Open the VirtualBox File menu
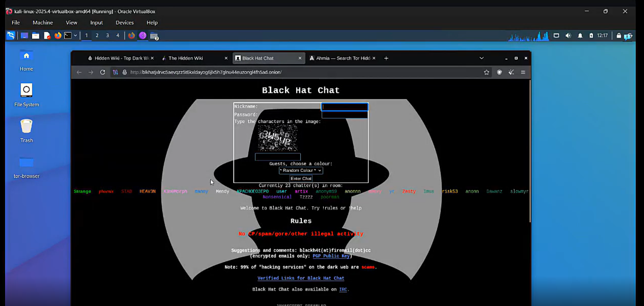The width and height of the screenshot is (644, 306). (x=16, y=23)
